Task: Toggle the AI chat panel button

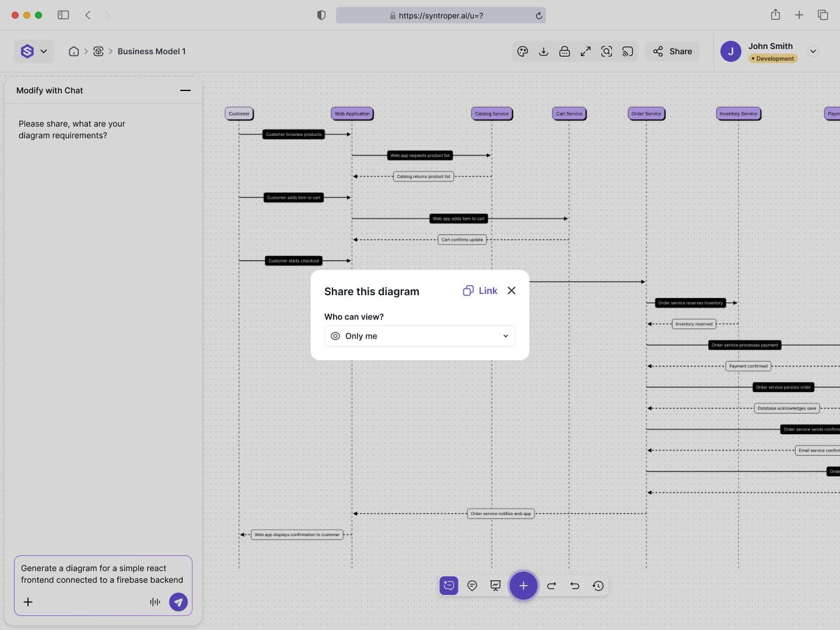Action: pos(449,586)
